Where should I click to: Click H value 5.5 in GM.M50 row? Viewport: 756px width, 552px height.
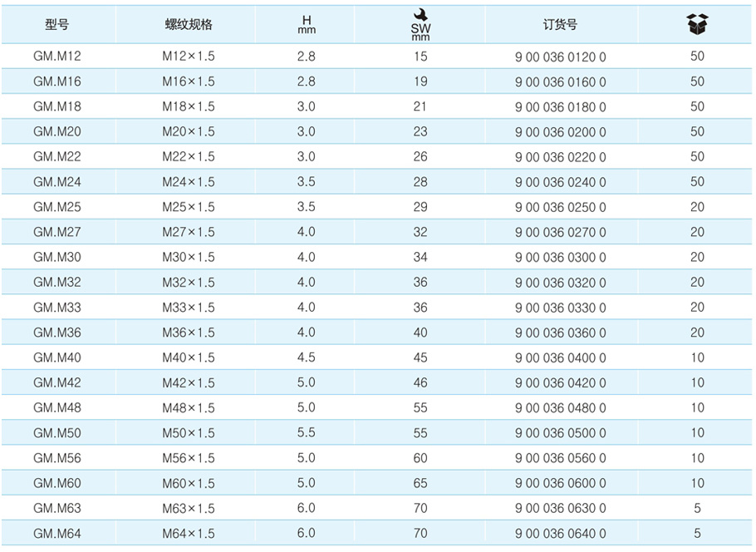307,432
